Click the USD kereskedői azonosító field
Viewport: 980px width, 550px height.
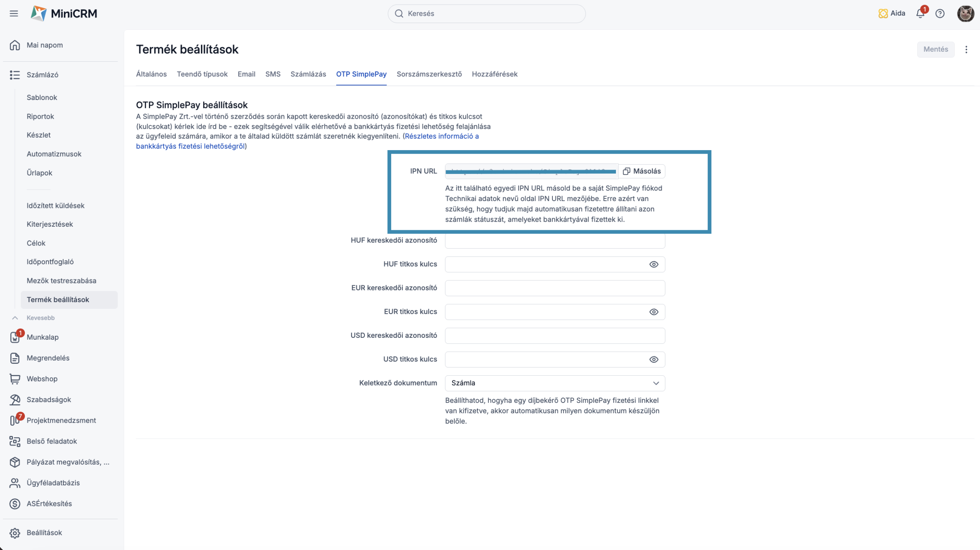555,336
